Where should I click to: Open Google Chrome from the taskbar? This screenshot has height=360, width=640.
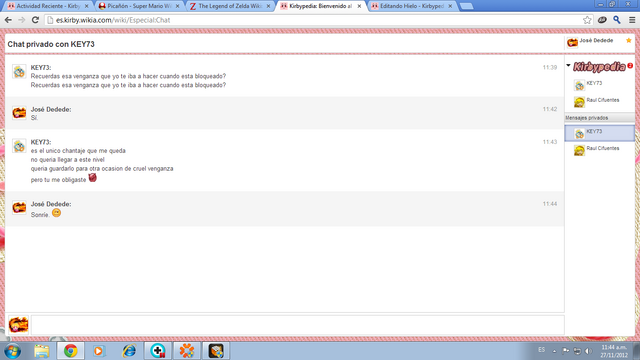[x=70, y=351]
